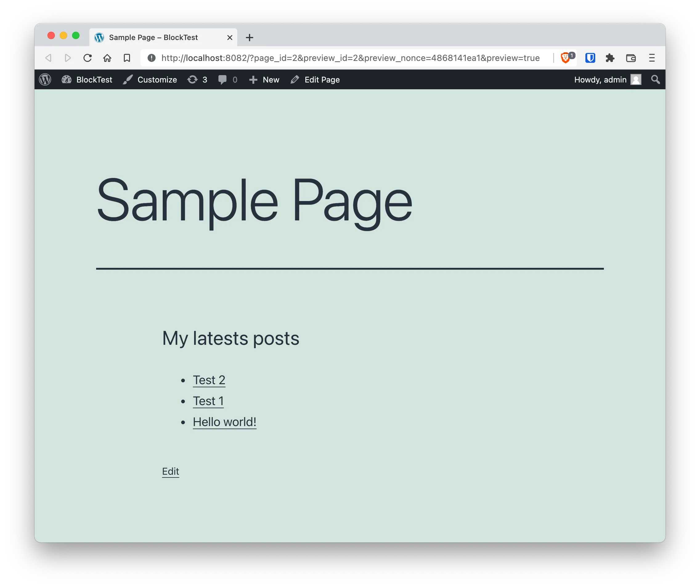The image size is (700, 588).
Task: Open the New content menu
Action: click(x=264, y=80)
